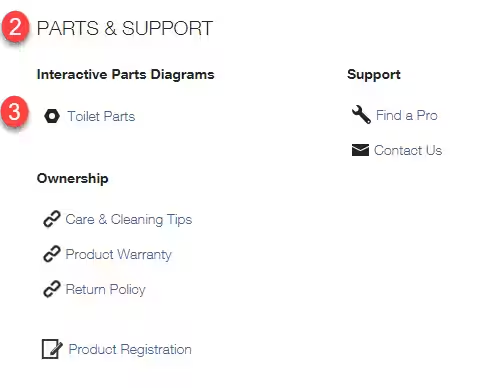The image size is (480, 388).
Task: Click the red number 3 marker badge
Action: pyautogui.click(x=15, y=111)
